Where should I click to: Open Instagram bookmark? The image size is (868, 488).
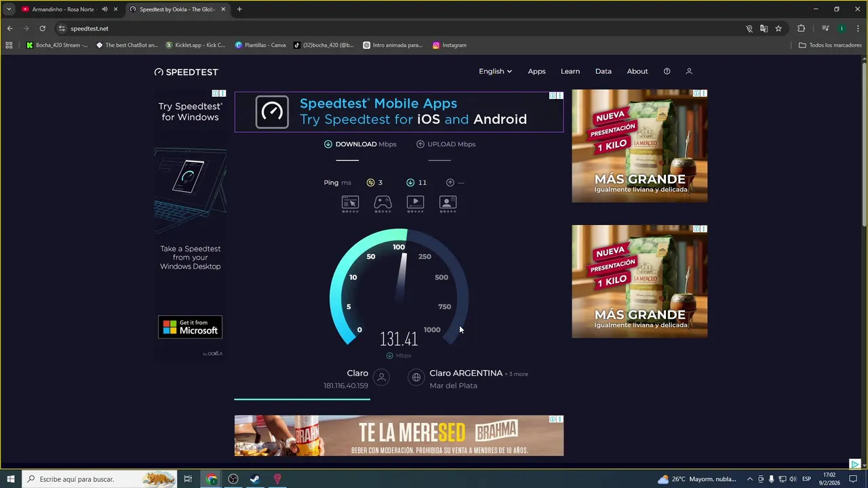pos(449,45)
